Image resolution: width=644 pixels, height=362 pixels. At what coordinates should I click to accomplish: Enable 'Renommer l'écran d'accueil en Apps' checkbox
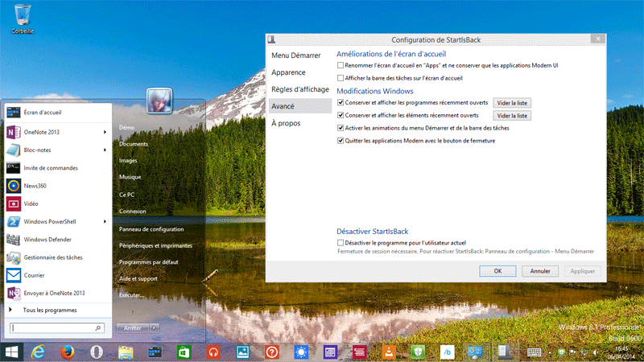(341, 65)
